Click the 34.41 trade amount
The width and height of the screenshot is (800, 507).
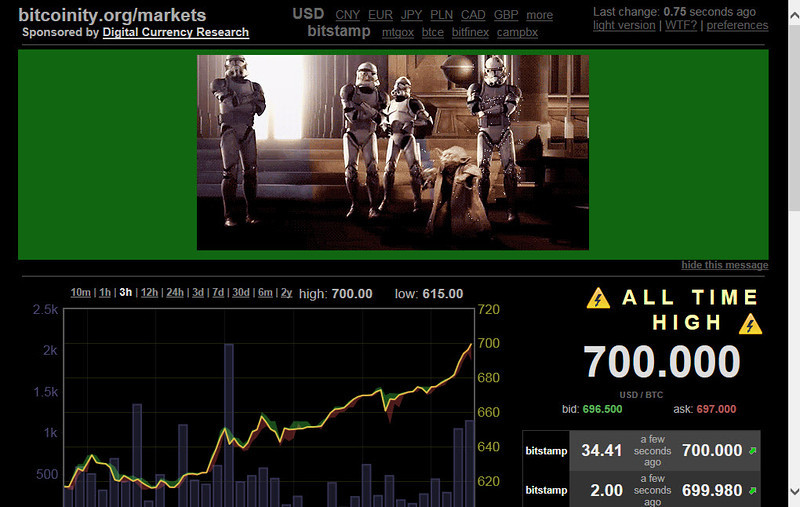pos(602,450)
